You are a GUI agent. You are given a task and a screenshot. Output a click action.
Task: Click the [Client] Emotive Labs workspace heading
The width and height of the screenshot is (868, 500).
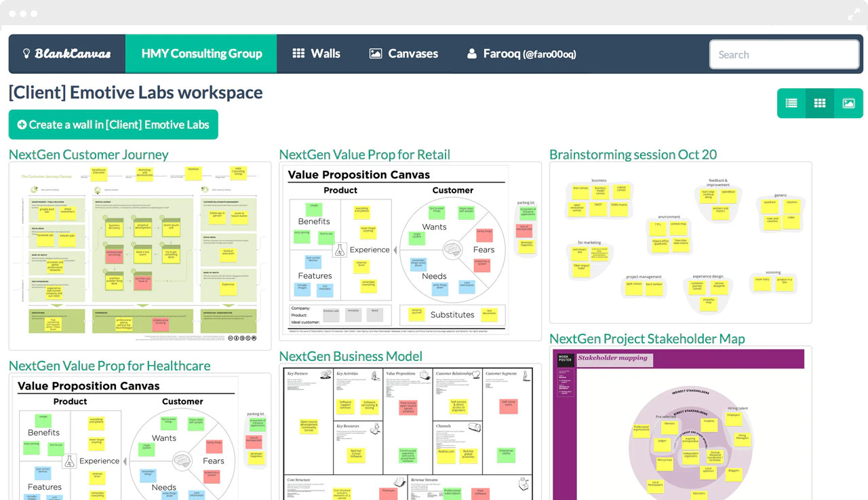136,92
